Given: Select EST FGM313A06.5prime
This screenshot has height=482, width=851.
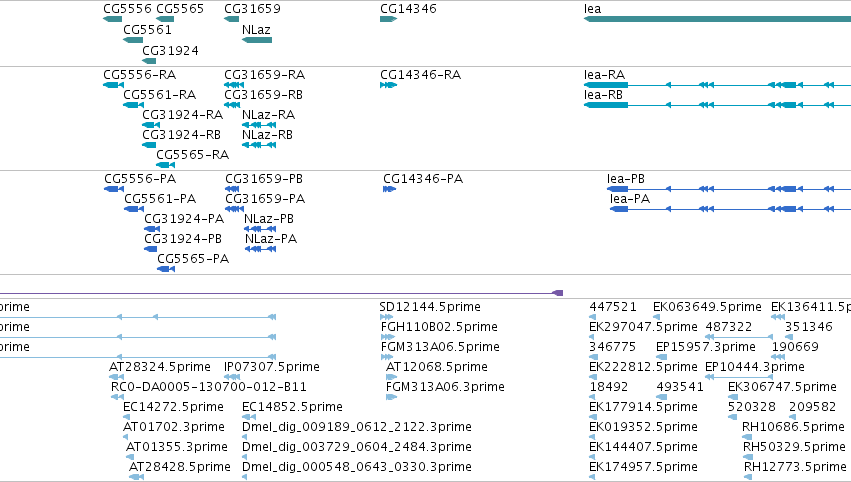Looking at the screenshot, I should 440,347.
